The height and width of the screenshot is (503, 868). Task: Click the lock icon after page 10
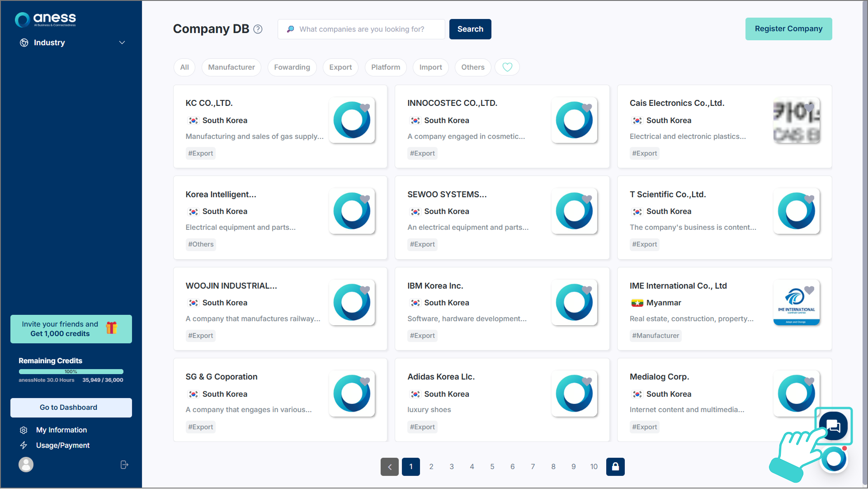(x=615, y=466)
